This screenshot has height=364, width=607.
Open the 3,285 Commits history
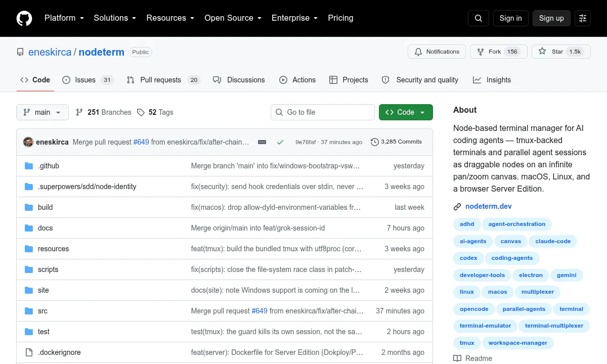(x=396, y=142)
